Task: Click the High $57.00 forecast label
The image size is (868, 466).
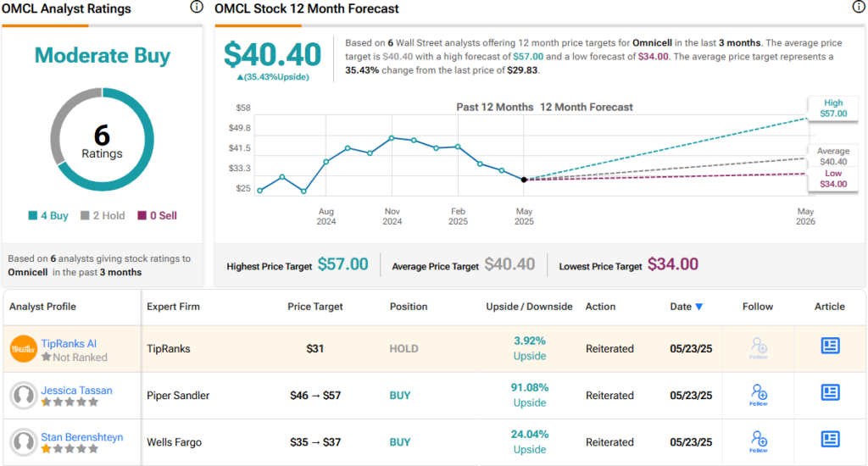Action: pyautogui.click(x=833, y=108)
